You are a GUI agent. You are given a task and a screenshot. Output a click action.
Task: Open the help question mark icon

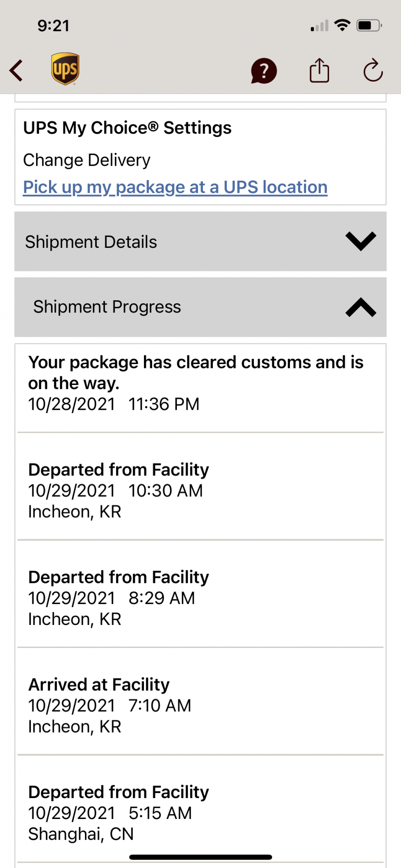pyautogui.click(x=264, y=71)
